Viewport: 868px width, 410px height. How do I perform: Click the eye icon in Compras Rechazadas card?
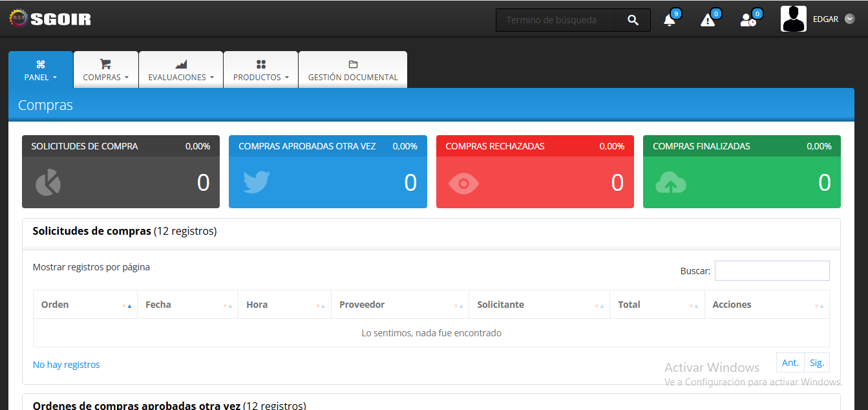(463, 184)
